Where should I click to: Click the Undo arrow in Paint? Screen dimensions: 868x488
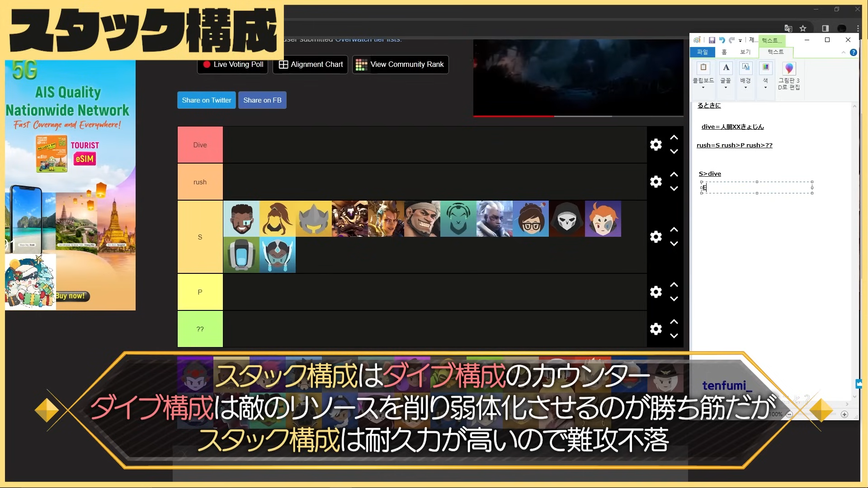point(722,40)
